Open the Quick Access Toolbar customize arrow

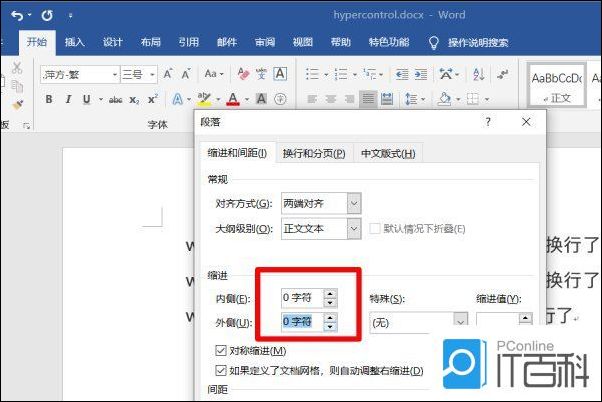click(x=70, y=16)
